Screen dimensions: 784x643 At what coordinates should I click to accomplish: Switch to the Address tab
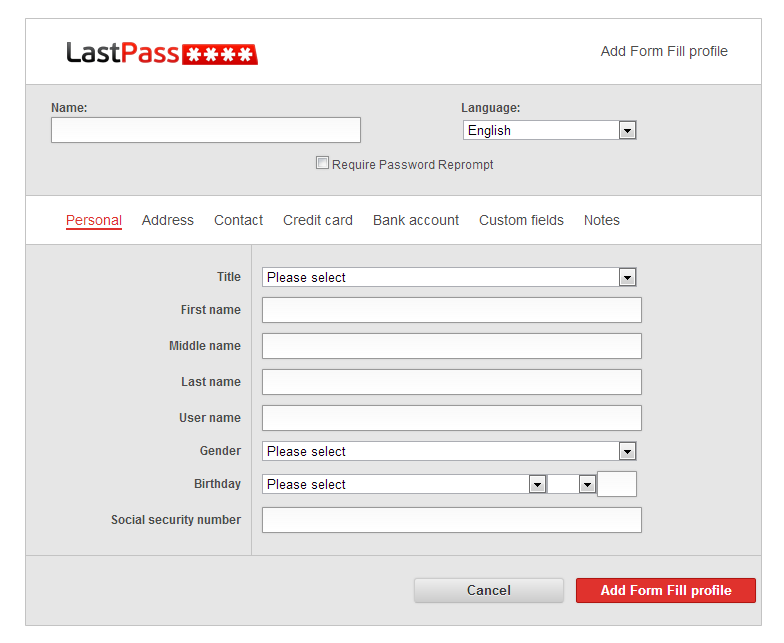click(168, 220)
